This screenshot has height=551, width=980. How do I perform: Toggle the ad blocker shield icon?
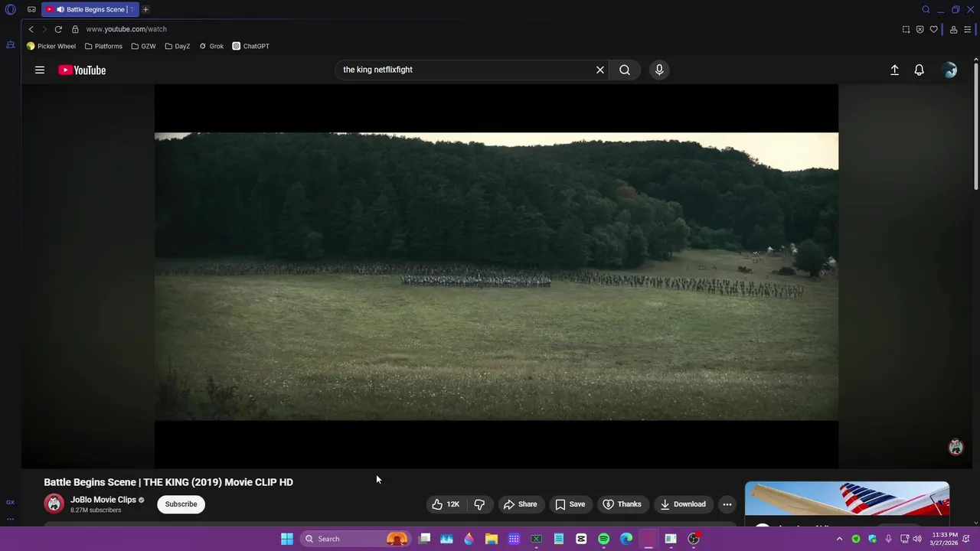(920, 29)
